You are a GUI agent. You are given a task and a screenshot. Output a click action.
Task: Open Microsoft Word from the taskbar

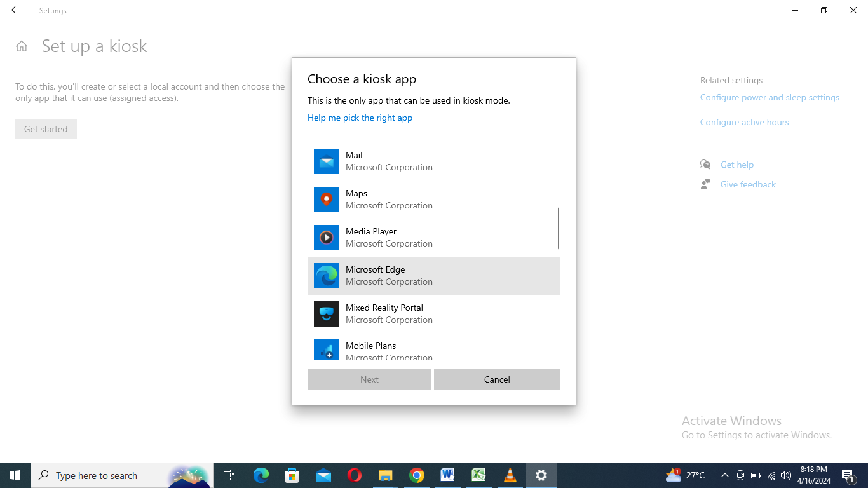click(447, 475)
